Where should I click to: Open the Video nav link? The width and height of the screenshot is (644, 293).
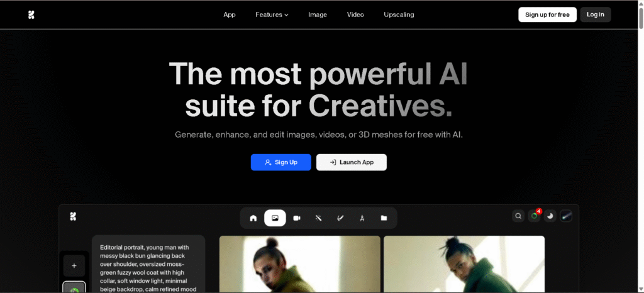pos(355,14)
